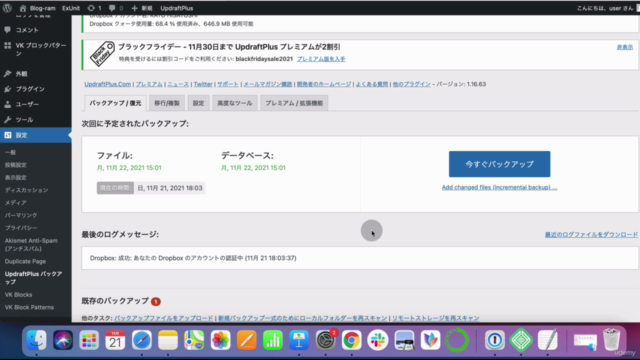Viewport: 640px width, 360px height.
Task: Open UpdraftPlus.Com link
Action: (x=108, y=84)
